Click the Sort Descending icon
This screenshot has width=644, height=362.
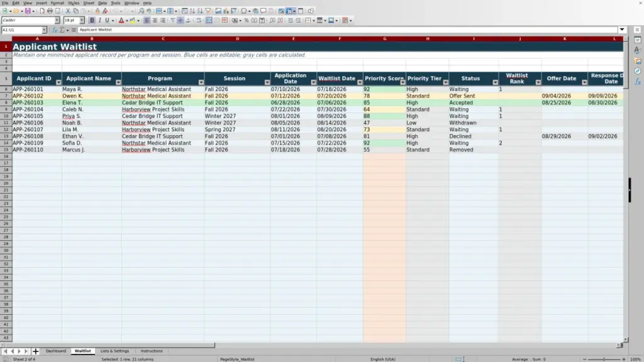(x=200, y=11)
